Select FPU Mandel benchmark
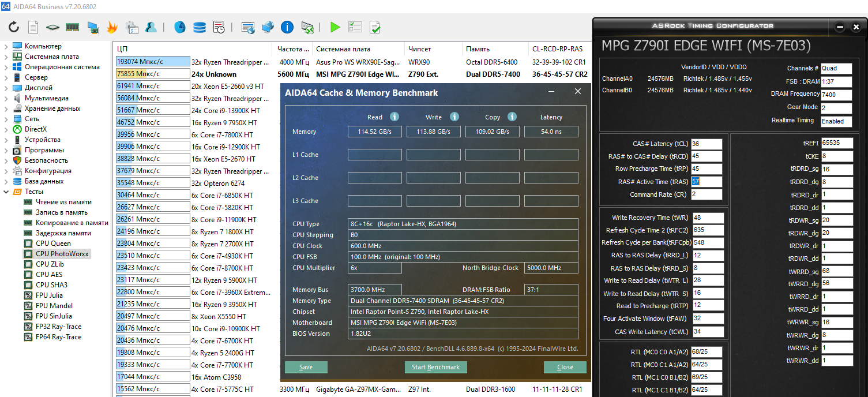Screen dimensions: 868x397 [54, 306]
